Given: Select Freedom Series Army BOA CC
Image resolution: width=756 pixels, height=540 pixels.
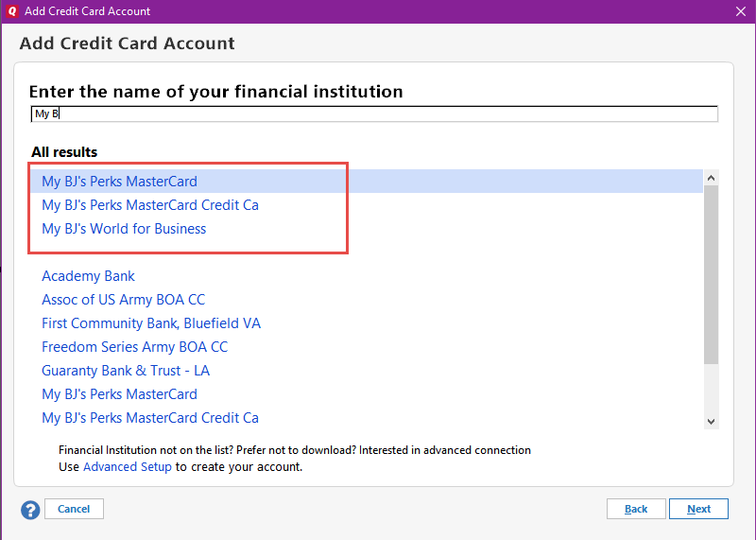Looking at the screenshot, I should coord(134,347).
